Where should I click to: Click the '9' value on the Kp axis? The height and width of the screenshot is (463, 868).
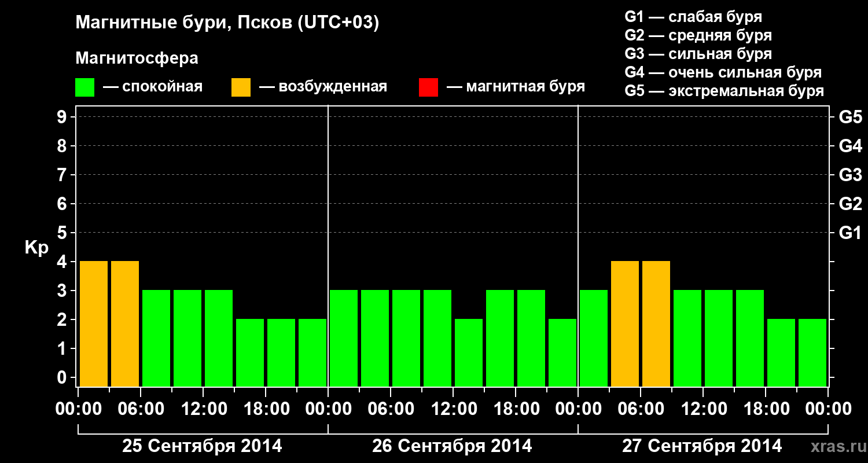(62, 117)
